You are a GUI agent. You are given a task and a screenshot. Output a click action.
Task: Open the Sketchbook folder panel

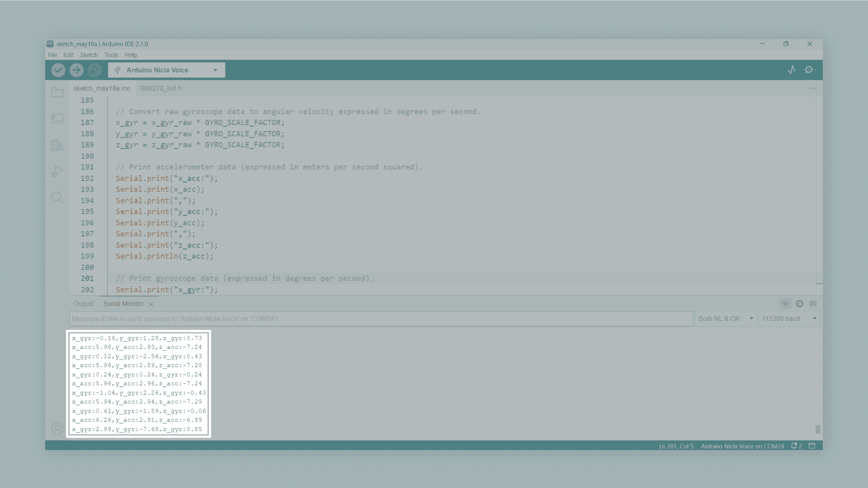coord(57,93)
